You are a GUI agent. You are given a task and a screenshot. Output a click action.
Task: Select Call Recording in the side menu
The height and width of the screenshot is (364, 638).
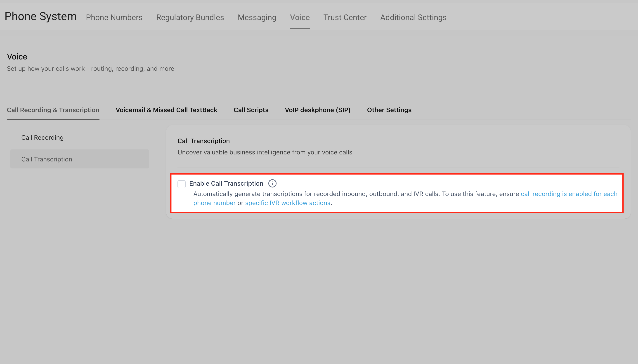(x=42, y=137)
